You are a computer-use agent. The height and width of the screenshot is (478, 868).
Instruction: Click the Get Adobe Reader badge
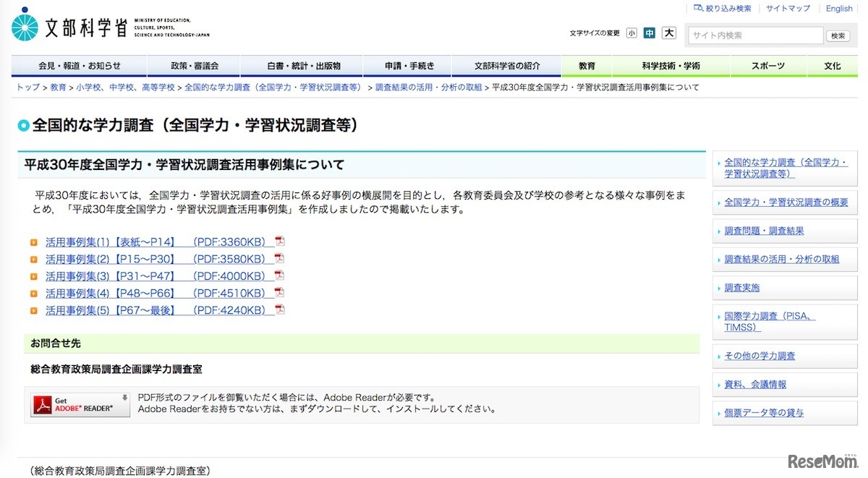pos(80,406)
